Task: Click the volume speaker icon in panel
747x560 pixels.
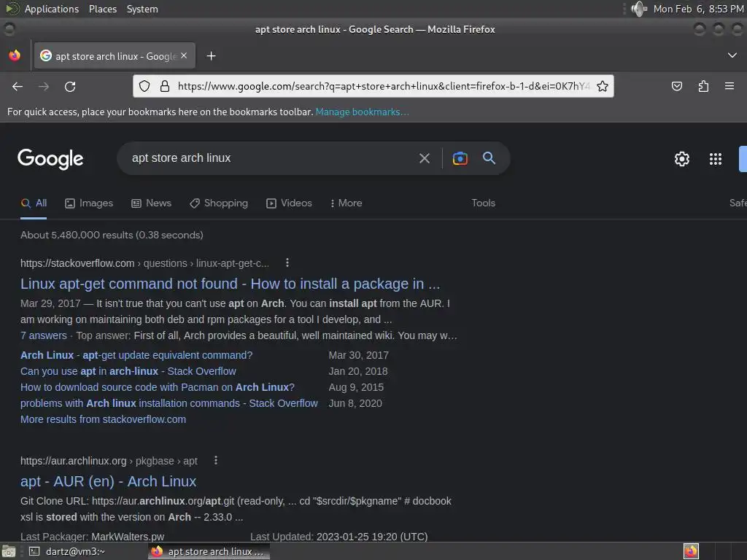Action: pyautogui.click(x=638, y=9)
